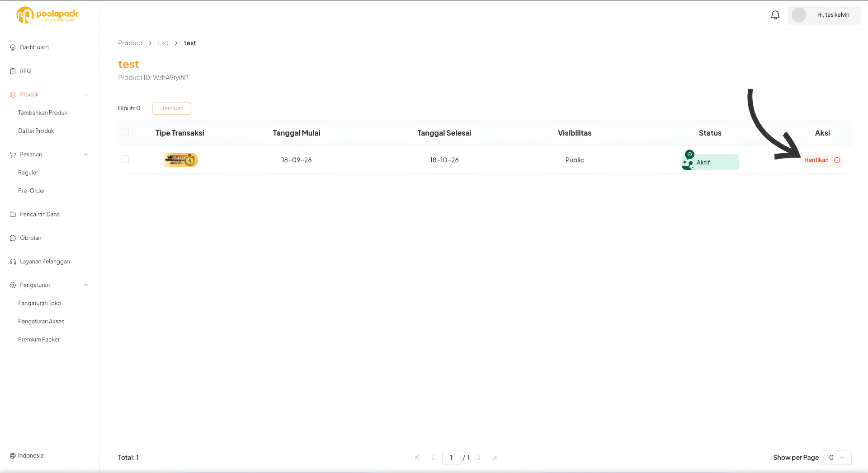
Task: Open the notifications bell
Action: pyautogui.click(x=775, y=15)
